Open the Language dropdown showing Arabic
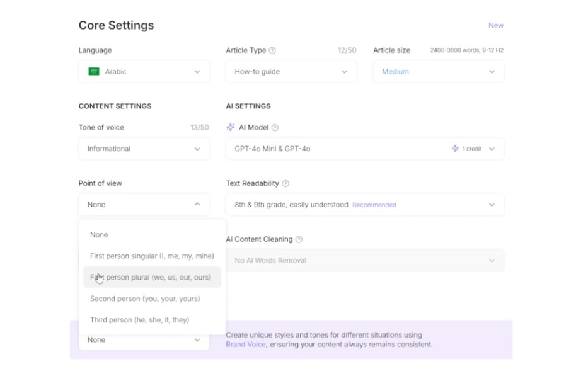 (x=144, y=72)
